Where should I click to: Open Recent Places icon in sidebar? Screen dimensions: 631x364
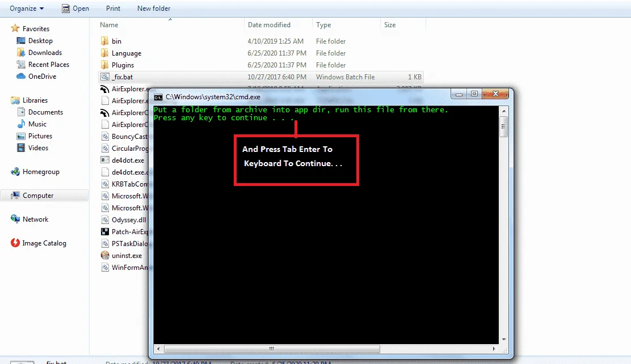[21, 65]
